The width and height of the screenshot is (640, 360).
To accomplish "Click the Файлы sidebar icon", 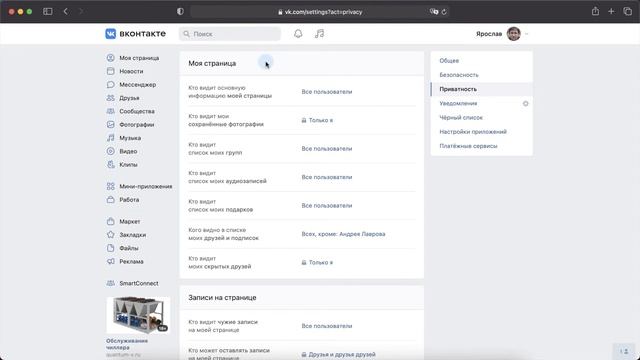I will 111,248.
